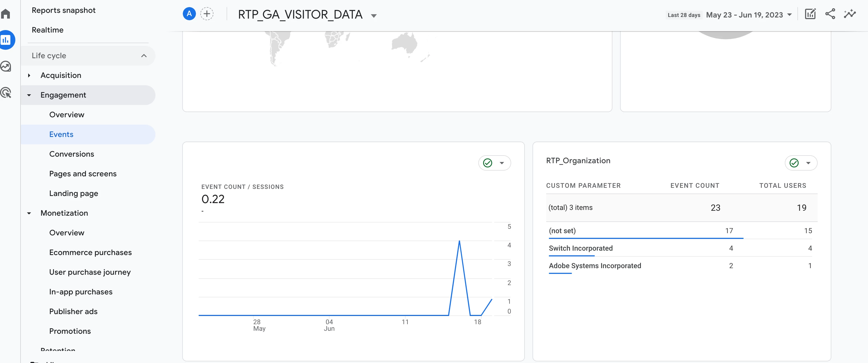This screenshot has height=363, width=868.
Task: Click the share this report icon
Action: point(830,14)
